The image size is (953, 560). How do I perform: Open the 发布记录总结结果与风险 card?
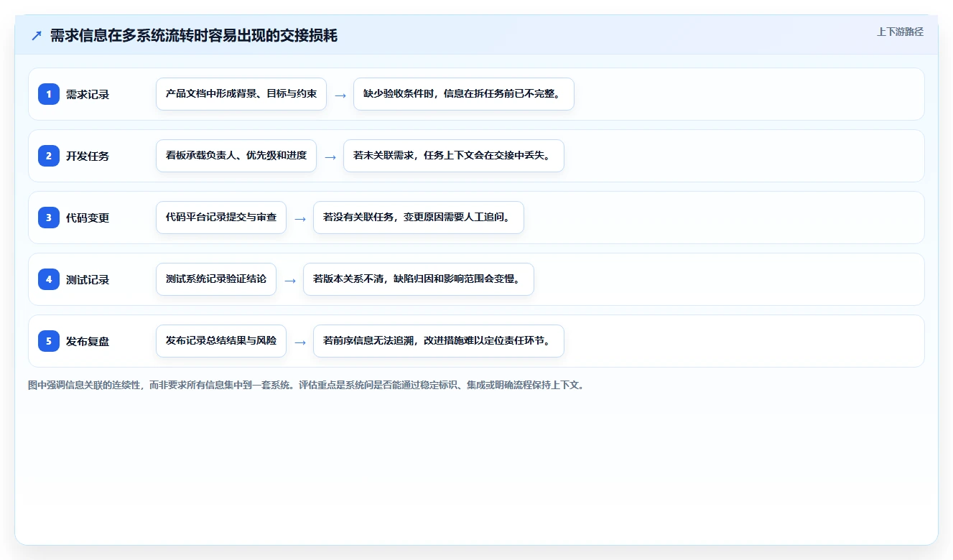click(x=221, y=341)
